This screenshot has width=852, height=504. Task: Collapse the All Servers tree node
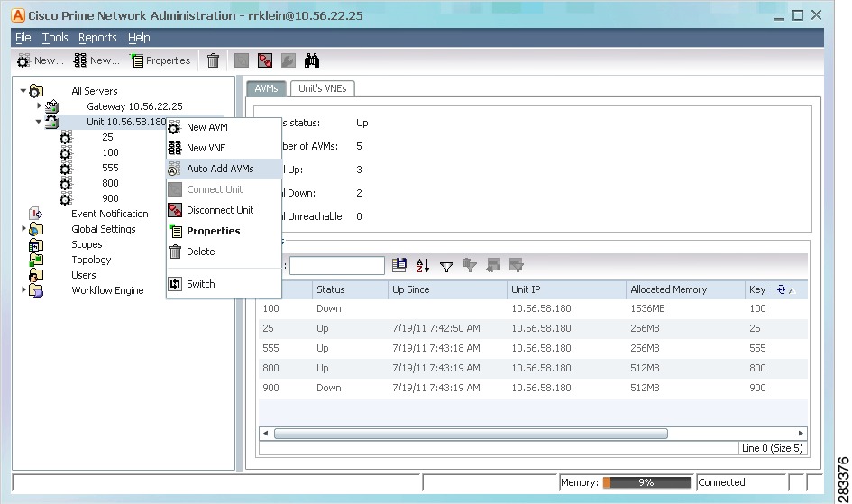click(23, 91)
